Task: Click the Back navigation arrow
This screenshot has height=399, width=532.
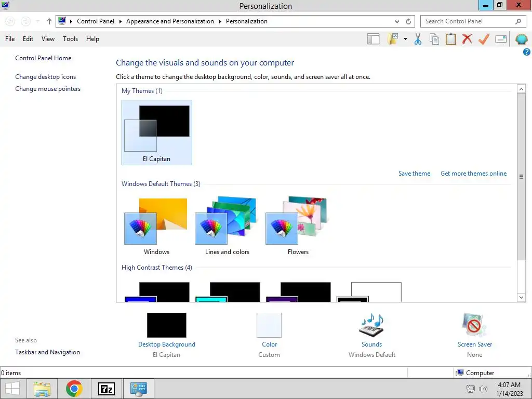Action: [10, 21]
